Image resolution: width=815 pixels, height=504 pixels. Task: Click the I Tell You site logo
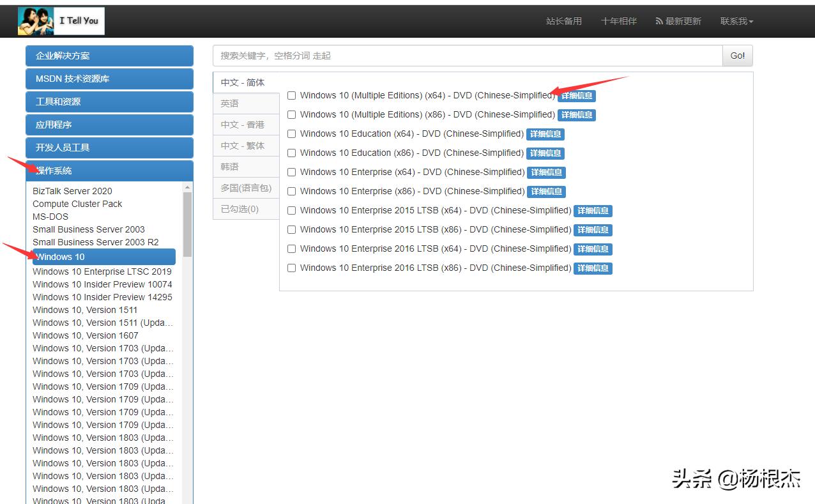pos(61,20)
